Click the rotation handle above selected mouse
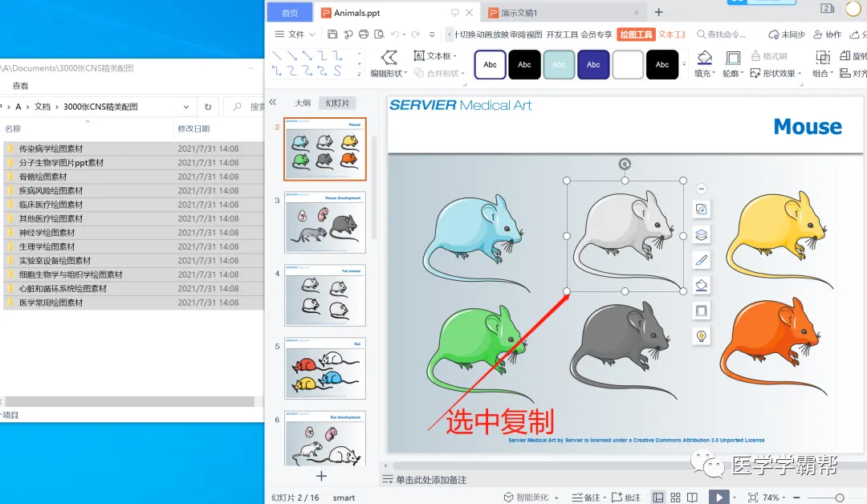Screen dimensions: 867x504 coord(625,164)
